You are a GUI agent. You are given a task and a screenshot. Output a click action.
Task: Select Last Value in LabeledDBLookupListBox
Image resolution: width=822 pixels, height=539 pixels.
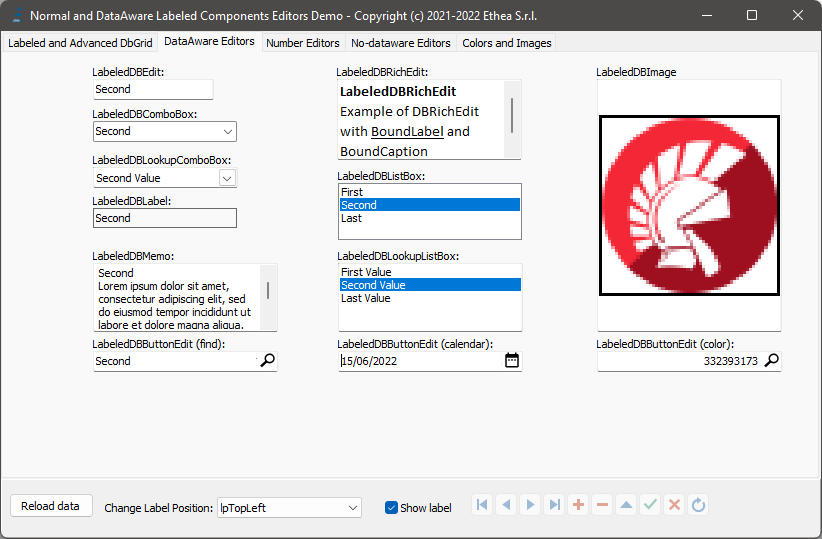(x=430, y=298)
